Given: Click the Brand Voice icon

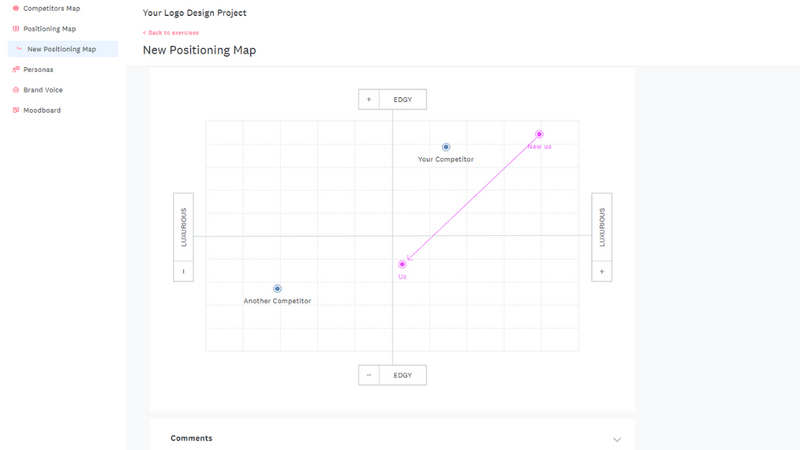Looking at the screenshot, I should click(15, 90).
